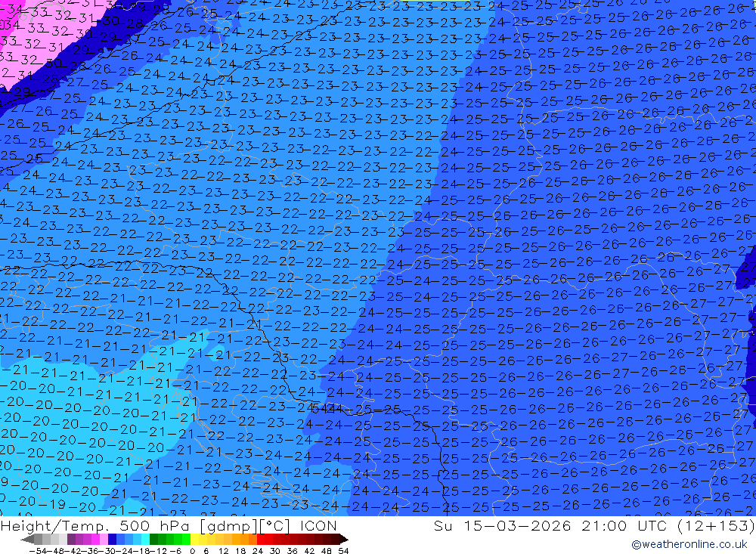Click the '-54' legend scale value
Image resolution: width=756 pixels, height=554 pixels.
[39, 551]
